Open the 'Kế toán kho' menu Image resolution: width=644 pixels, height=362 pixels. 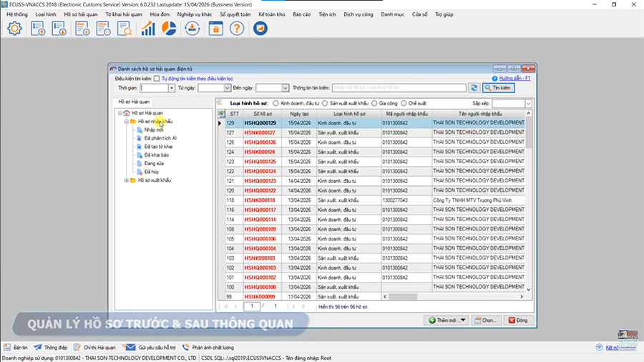click(272, 14)
